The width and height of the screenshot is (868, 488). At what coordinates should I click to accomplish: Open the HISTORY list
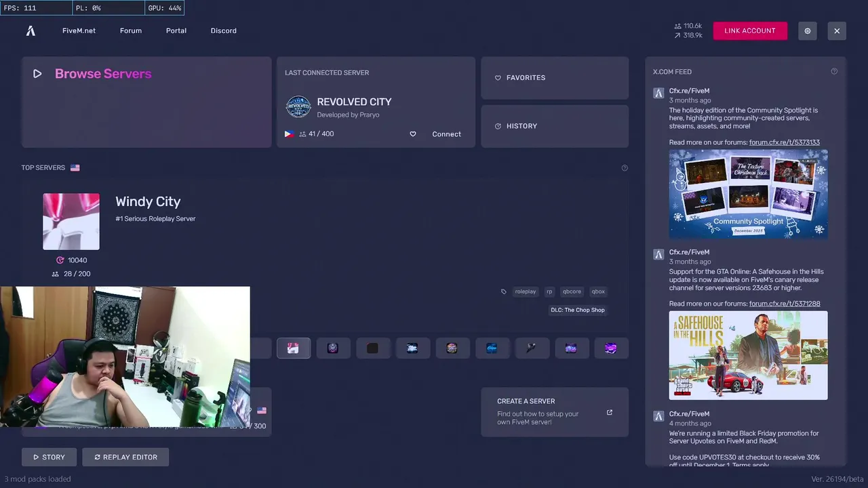point(555,126)
